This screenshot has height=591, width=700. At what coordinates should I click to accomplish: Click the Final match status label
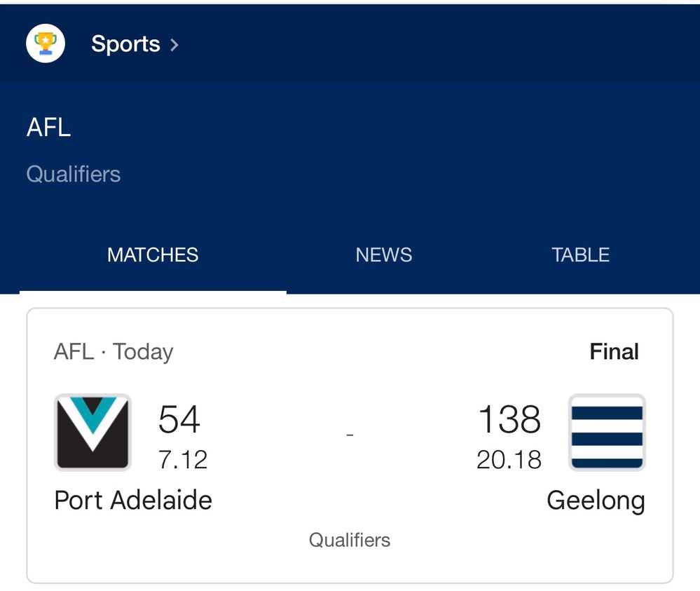click(615, 351)
